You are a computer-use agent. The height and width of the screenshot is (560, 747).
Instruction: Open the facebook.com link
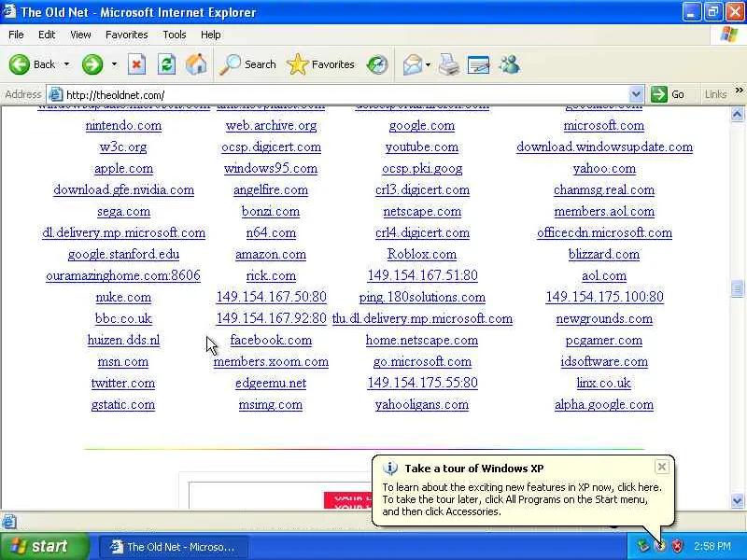(271, 340)
